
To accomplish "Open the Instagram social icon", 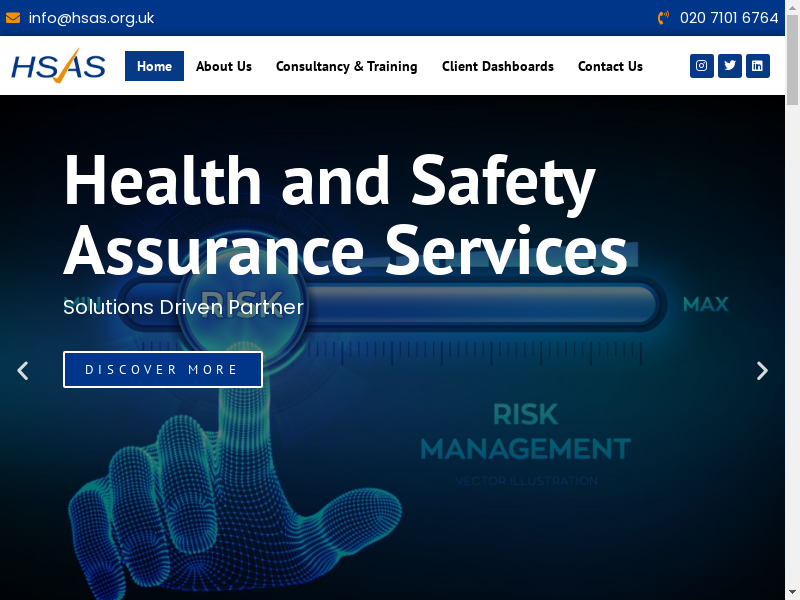I will click(702, 66).
